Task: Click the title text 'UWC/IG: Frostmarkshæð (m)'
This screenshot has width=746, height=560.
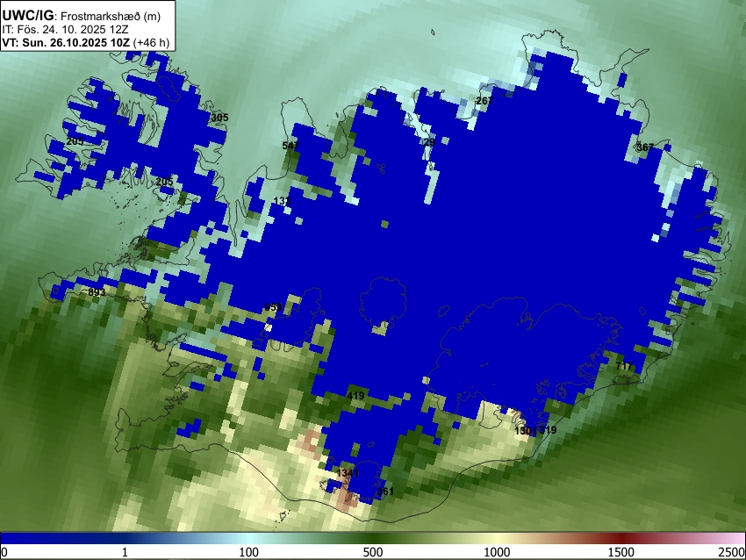Action: 82,16
